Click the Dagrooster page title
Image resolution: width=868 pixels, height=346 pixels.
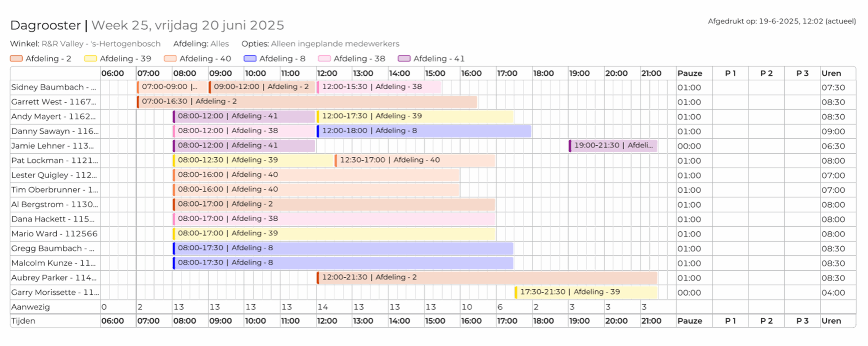[45, 25]
